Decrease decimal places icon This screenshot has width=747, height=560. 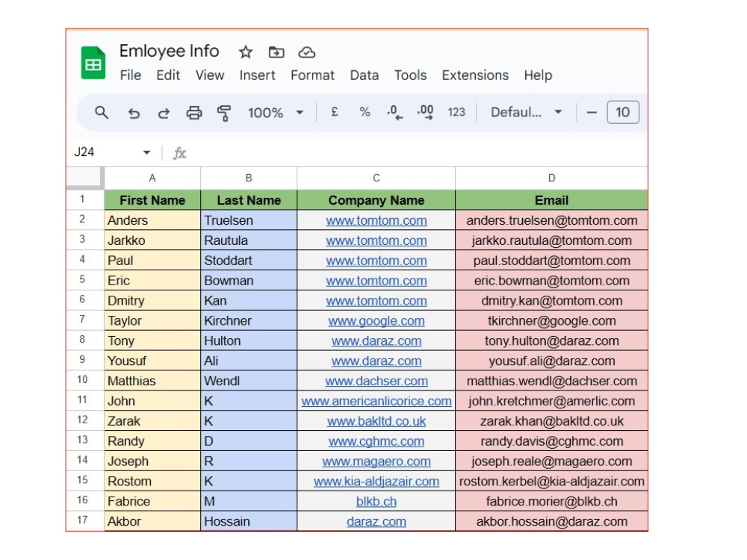[x=394, y=113]
